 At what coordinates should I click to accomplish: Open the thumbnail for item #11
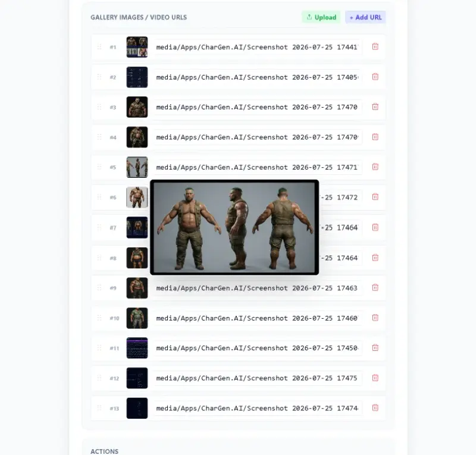click(x=137, y=348)
